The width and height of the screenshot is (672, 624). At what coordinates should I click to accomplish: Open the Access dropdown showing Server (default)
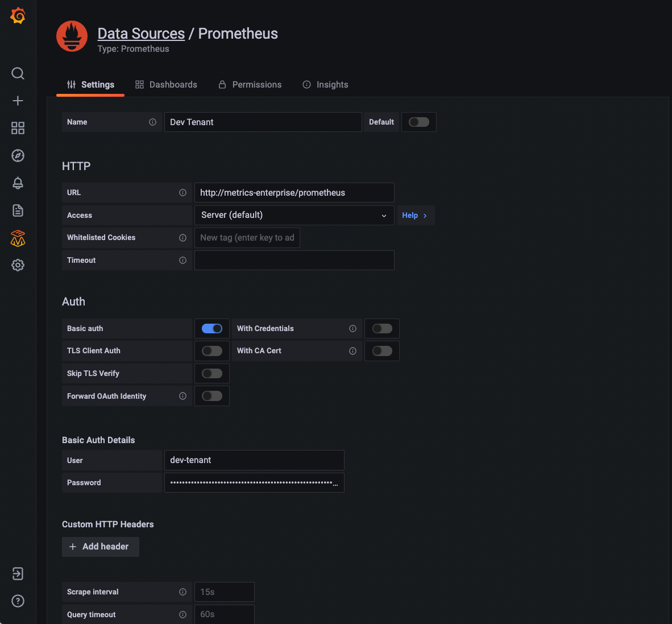(x=294, y=215)
